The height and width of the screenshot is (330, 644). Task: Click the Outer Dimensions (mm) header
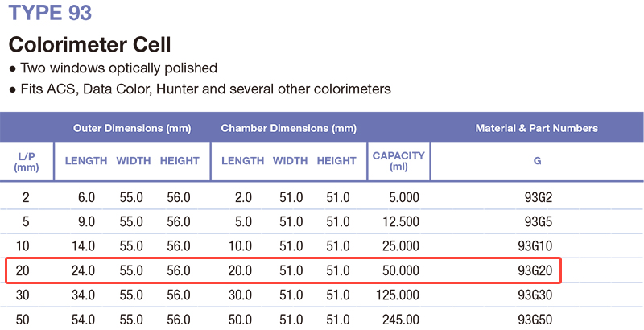(131, 128)
